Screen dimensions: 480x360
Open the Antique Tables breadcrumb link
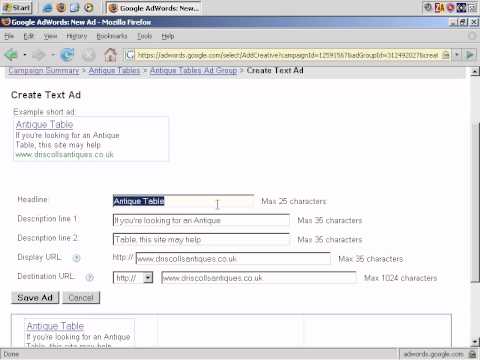[114, 71]
